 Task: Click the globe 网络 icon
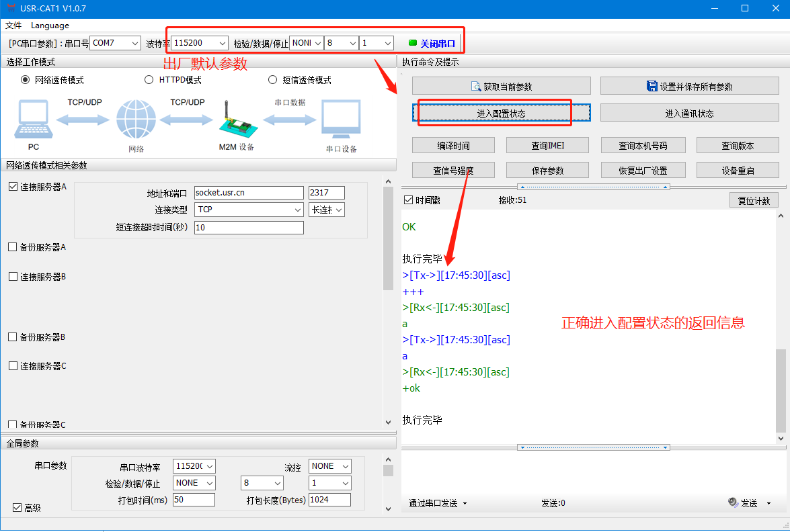[136, 120]
